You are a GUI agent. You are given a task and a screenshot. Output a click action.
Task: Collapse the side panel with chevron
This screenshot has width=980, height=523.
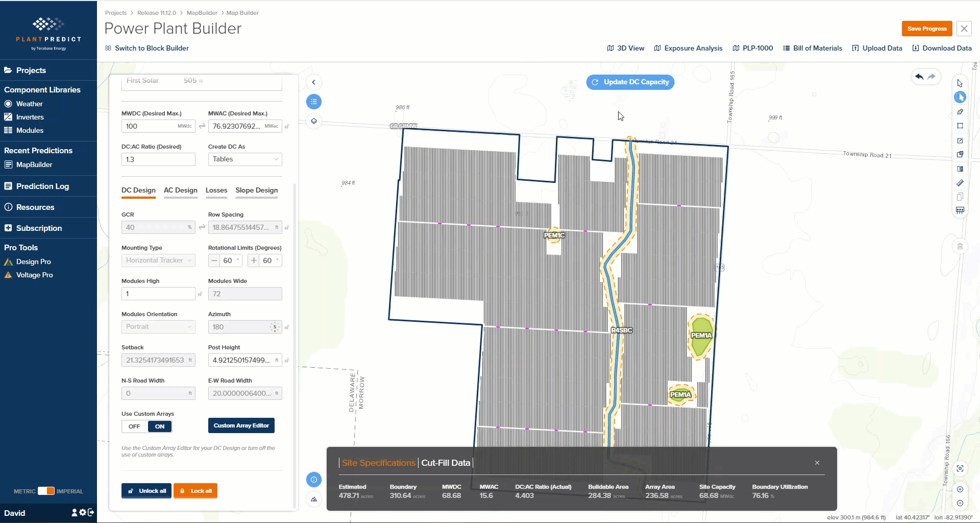coord(314,82)
